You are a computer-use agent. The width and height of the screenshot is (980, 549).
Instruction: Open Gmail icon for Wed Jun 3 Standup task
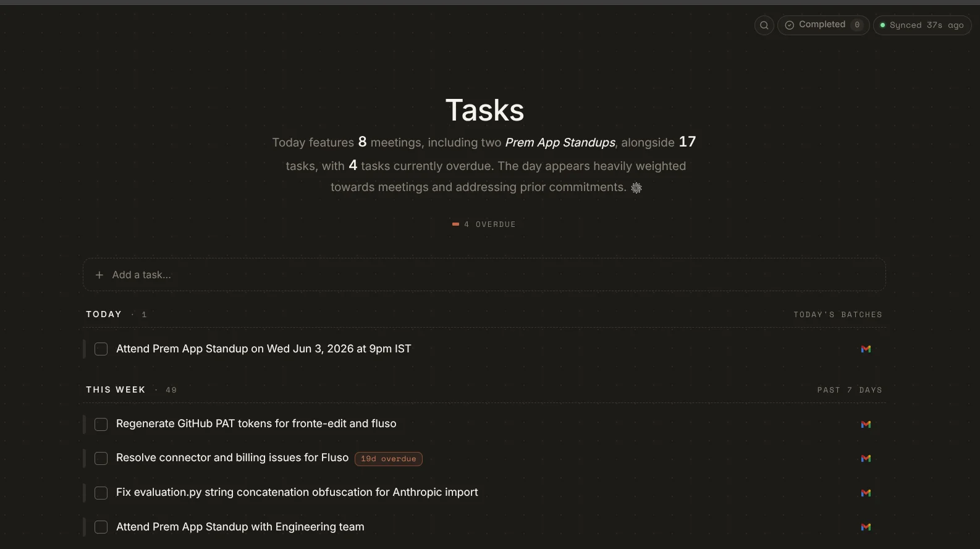tap(866, 349)
